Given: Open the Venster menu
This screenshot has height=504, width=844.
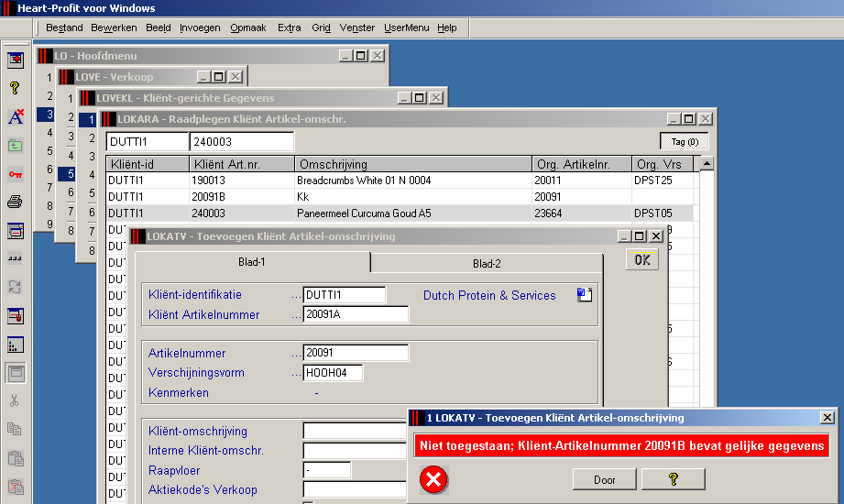Looking at the screenshot, I should [x=356, y=27].
